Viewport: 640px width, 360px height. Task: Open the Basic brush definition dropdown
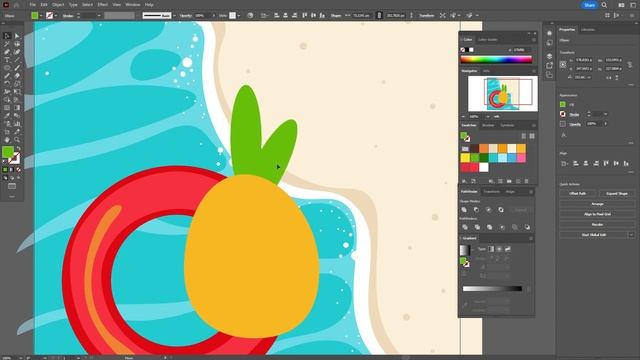click(174, 16)
